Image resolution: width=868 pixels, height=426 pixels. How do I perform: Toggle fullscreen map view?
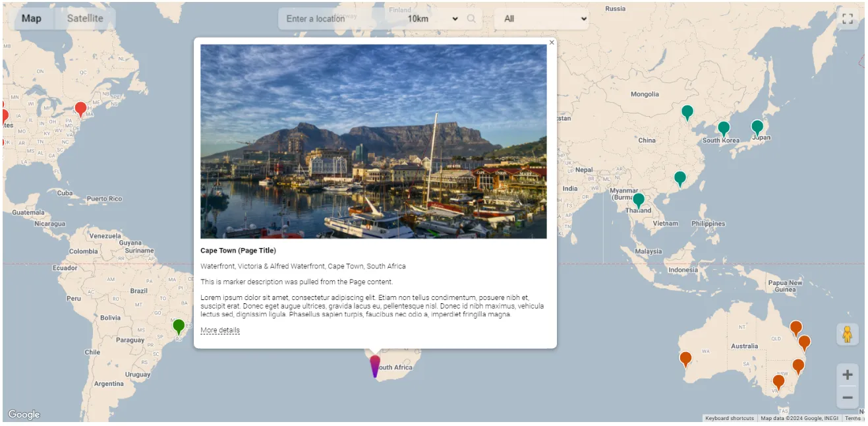click(848, 18)
